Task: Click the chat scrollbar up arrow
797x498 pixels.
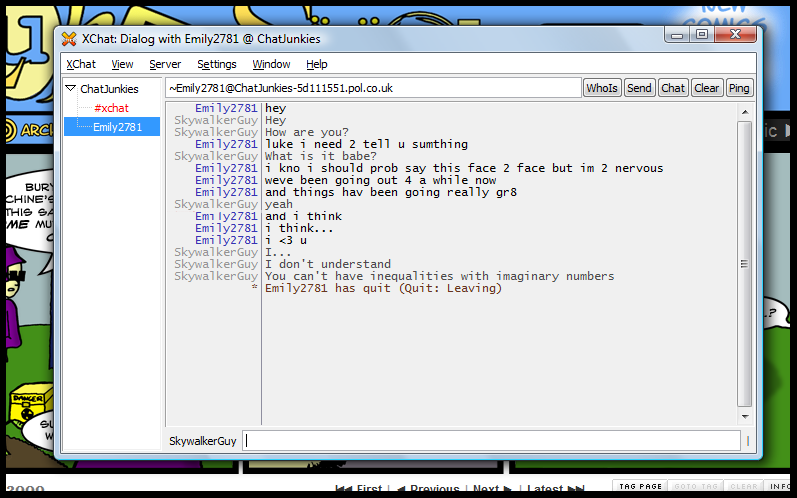Action: point(744,111)
